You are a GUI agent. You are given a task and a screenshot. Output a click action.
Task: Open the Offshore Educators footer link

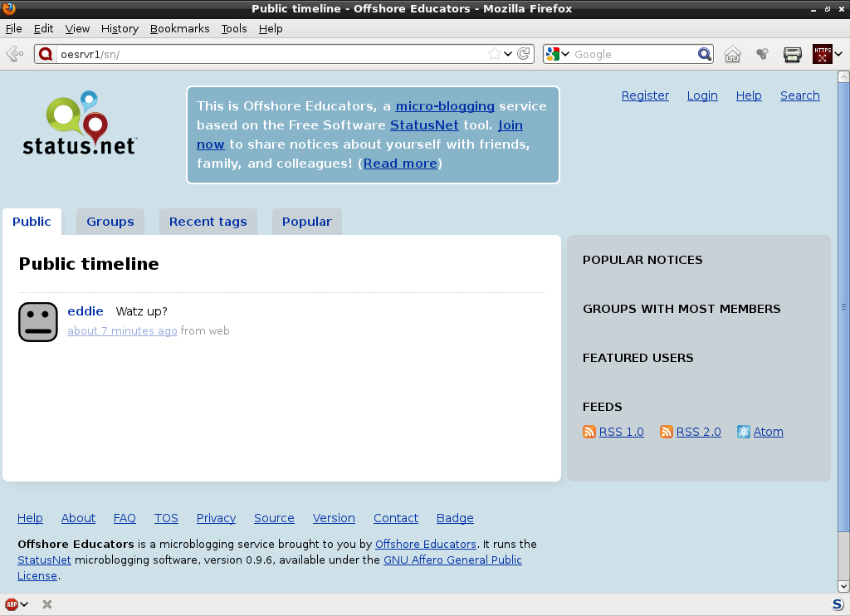click(x=426, y=544)
